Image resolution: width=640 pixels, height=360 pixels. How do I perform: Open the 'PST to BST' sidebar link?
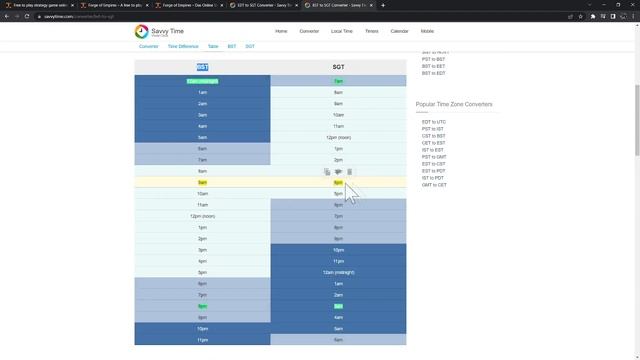coord(433,59)
